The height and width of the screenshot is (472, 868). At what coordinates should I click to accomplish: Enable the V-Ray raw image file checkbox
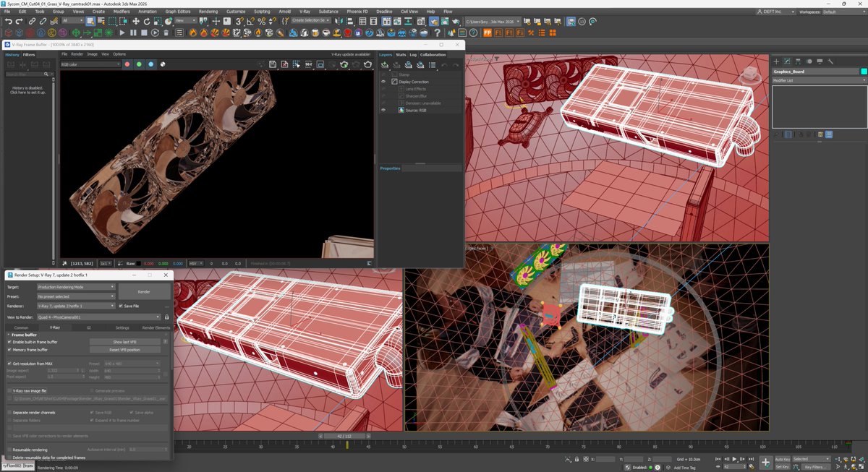(x=9, y=390)
